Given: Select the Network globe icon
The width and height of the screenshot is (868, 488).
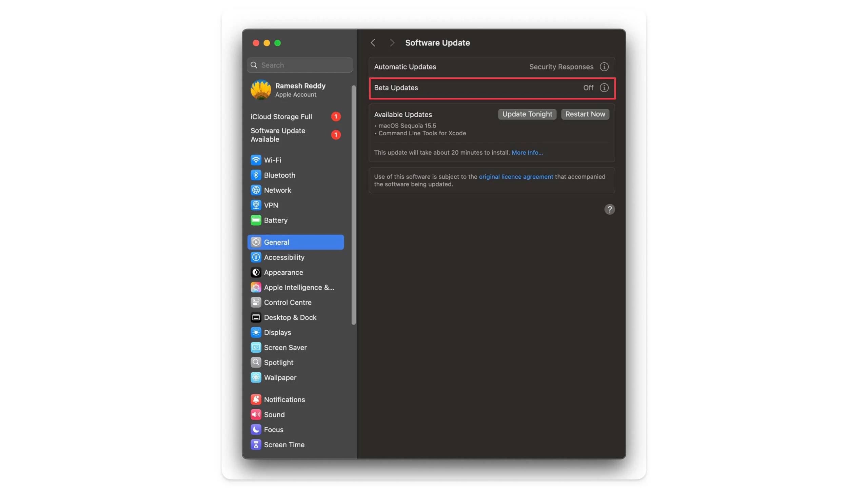Looking at the screenshot, I should pos(256,190).
